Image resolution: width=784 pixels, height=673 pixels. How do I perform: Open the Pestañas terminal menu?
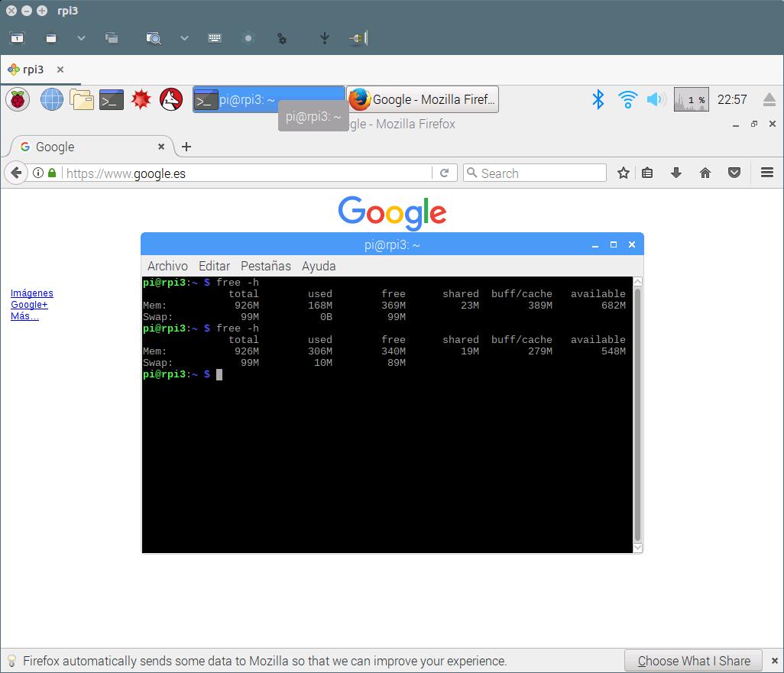265,266
